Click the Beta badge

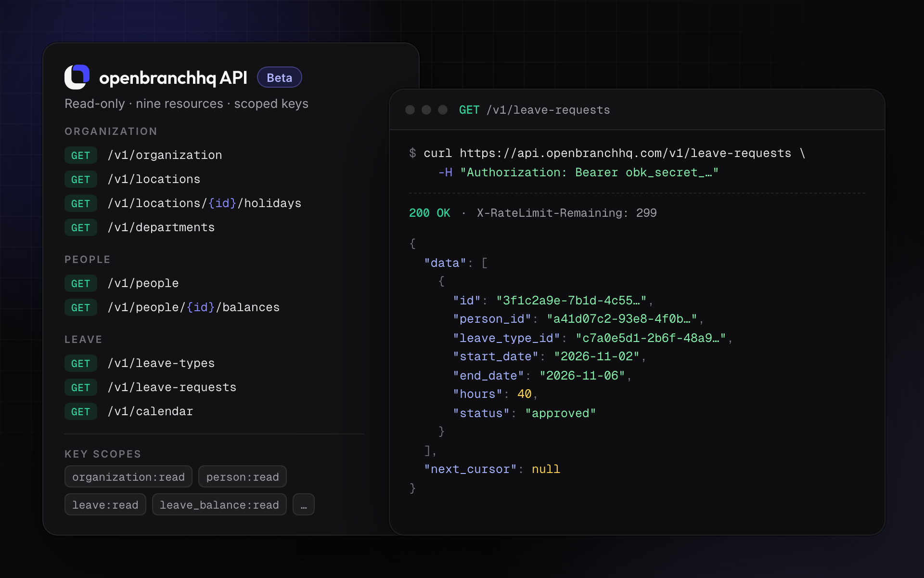[x=280, y=78]
